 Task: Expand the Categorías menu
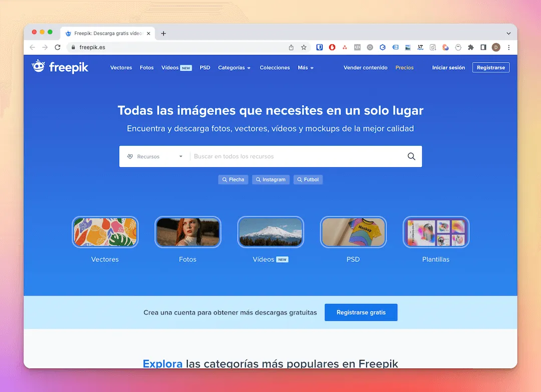(x=234, y=68)
